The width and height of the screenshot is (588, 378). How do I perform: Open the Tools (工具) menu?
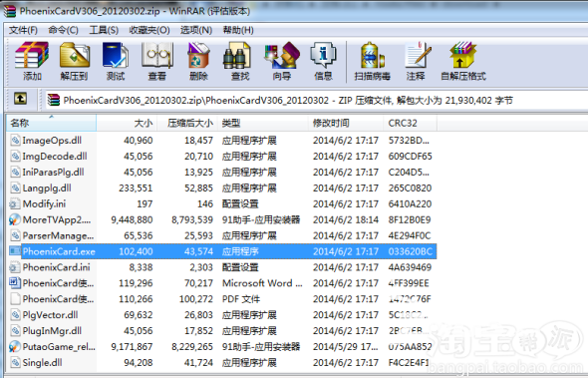(x=104, y=30)
